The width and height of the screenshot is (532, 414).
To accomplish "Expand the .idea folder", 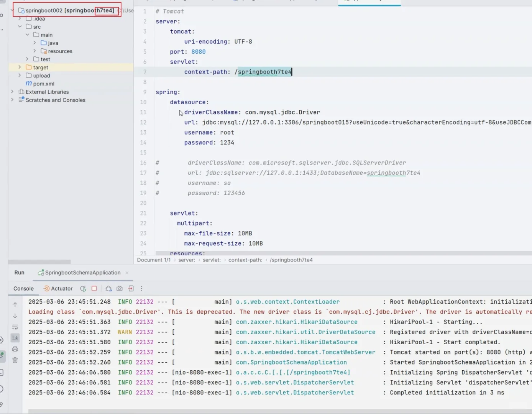I will (20, 18).
